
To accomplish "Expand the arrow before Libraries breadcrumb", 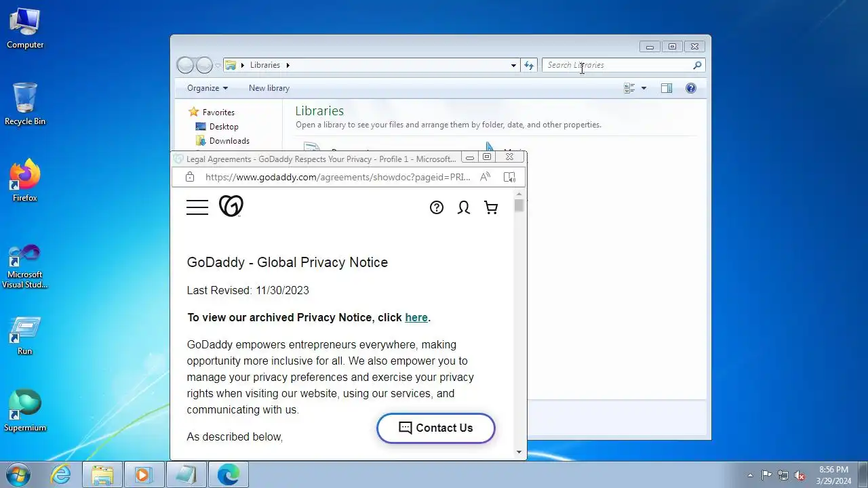I will tap(243, 65).
